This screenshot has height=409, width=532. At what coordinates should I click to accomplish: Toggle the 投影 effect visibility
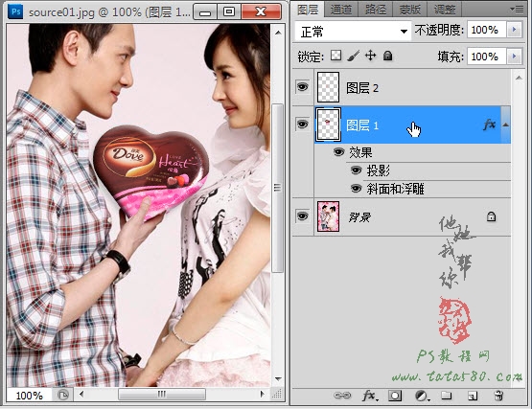pos(356,170)
